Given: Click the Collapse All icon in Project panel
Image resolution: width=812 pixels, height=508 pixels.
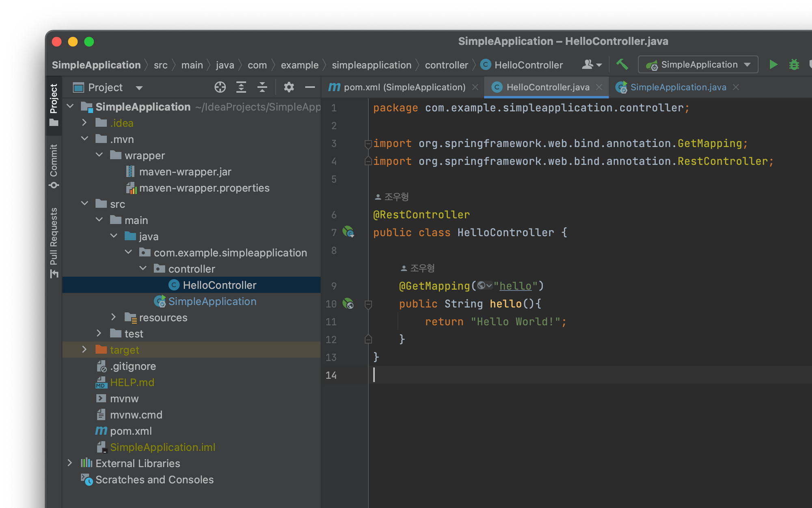Looking at the screenshot, I should pyautogui.click(x=262, y=87).
